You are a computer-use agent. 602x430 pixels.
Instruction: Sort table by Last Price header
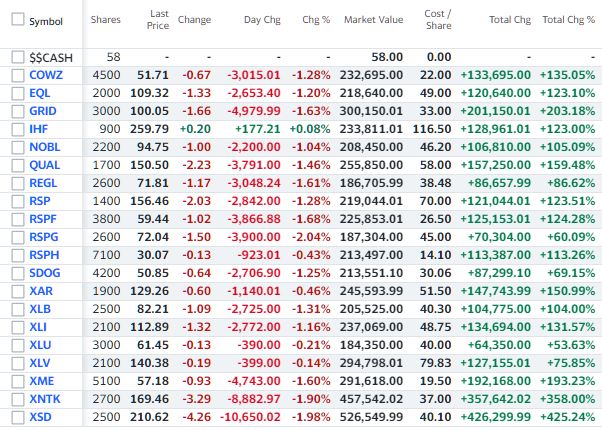pos(158,20)
